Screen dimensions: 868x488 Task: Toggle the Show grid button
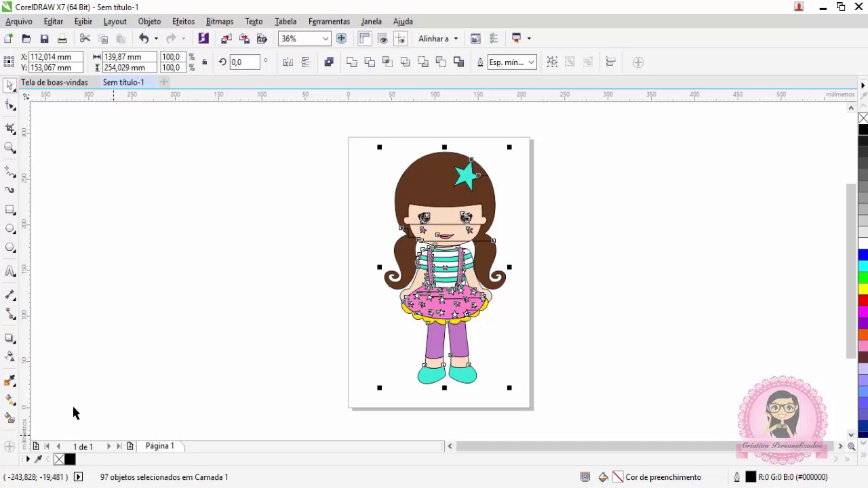tap(382, 39)
